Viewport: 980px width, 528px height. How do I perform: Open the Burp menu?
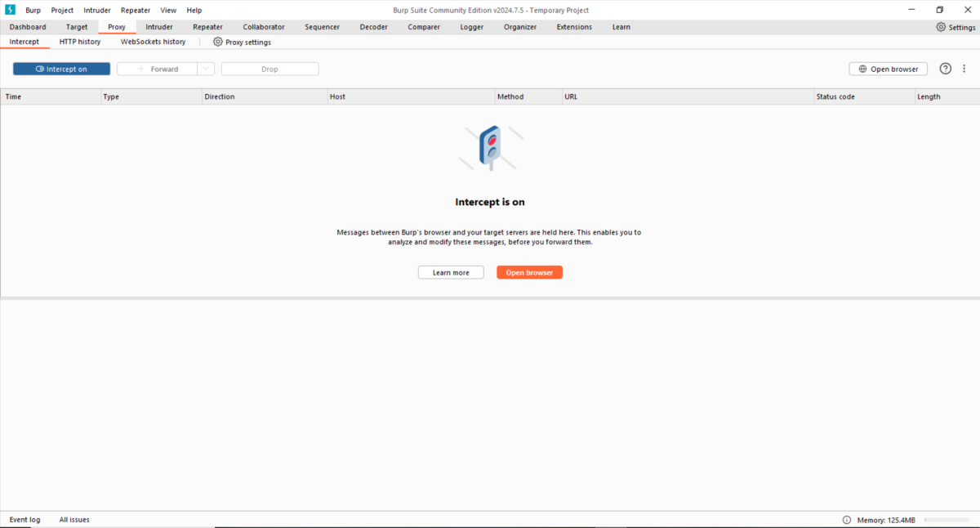pyautogui.click(x=33, y=10)
